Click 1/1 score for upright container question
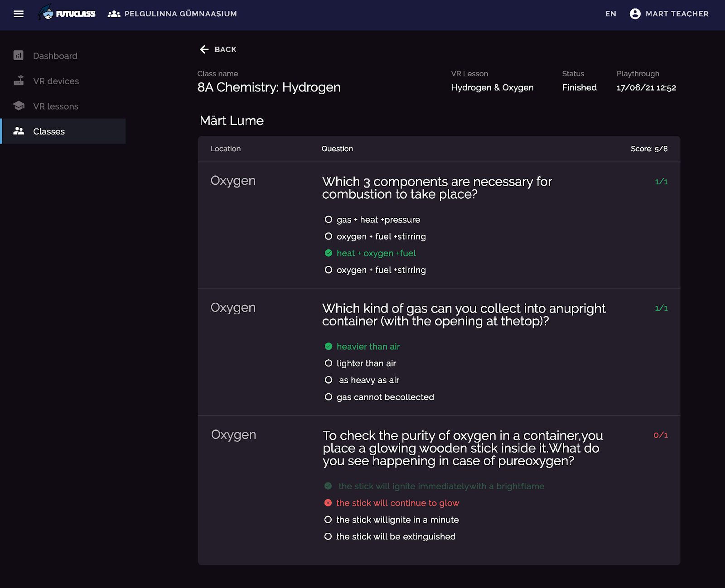Viewport: 725px width, 588px height. coord(661,308)
